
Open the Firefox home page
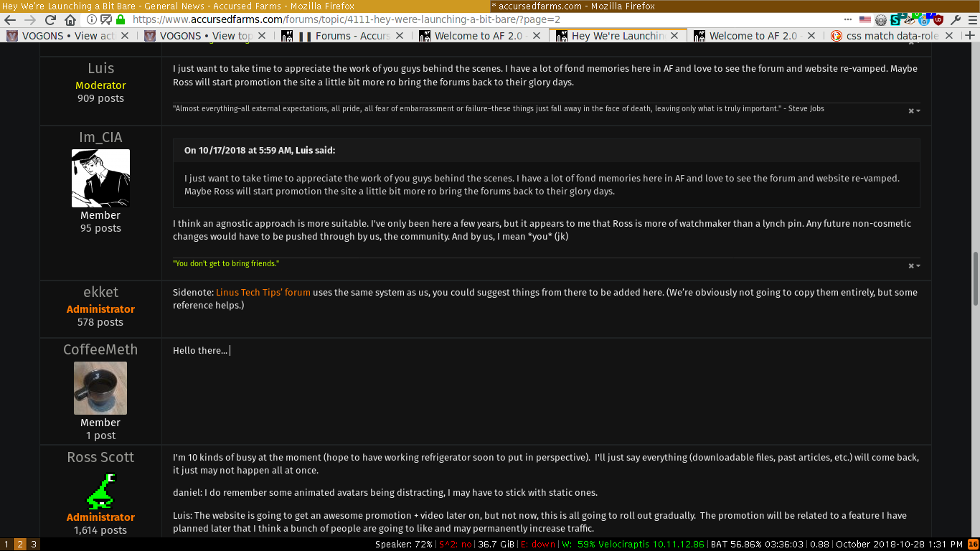[x=70, y=20]
